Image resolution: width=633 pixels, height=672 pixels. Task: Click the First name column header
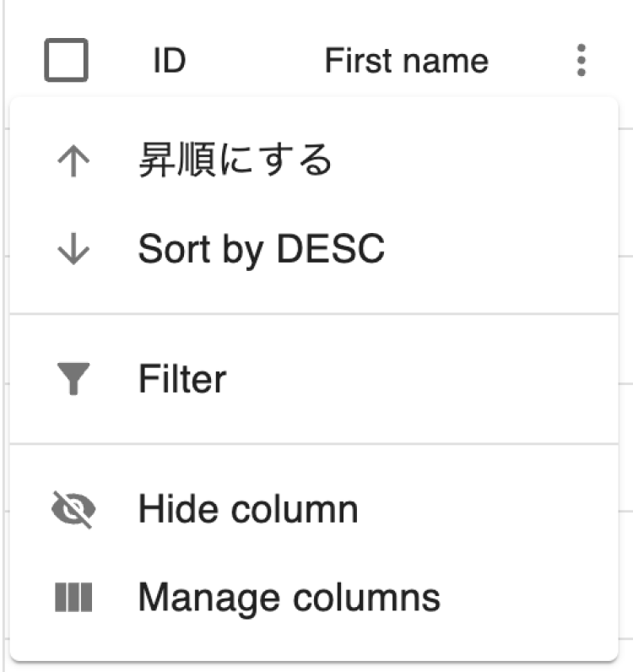pos(406,62)
